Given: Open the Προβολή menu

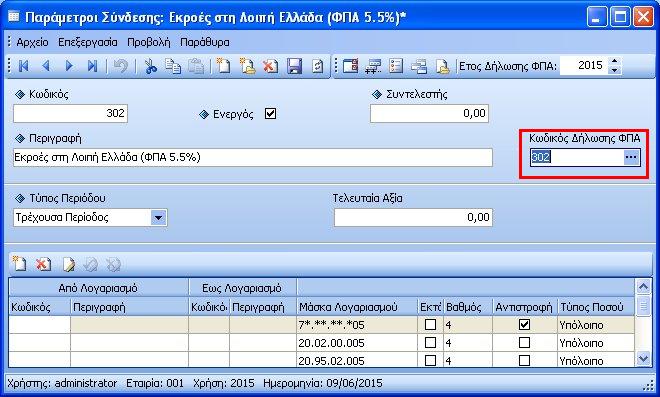Looking at the screenshot, I should coord(149,42).
